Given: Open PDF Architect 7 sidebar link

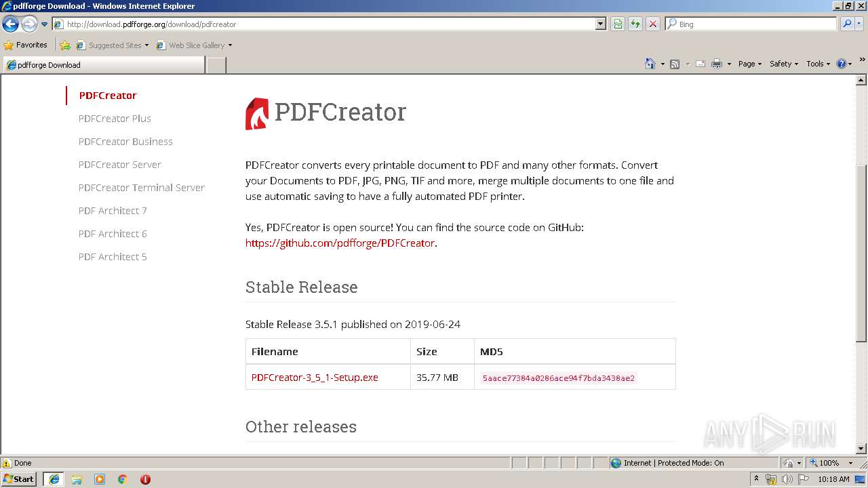Looking at the screenshot, I should click(113, 211).
